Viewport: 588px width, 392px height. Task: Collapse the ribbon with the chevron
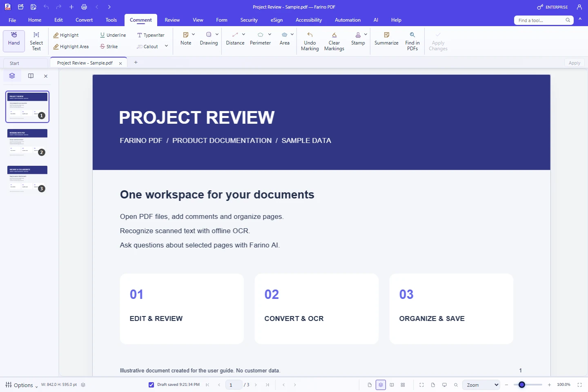[x=580, y=20]
